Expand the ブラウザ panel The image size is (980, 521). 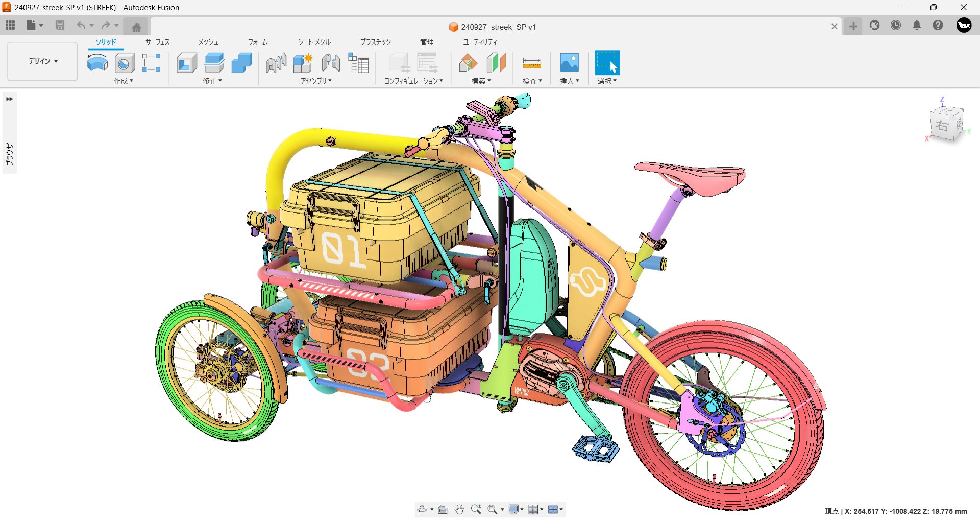click(9, 99)
